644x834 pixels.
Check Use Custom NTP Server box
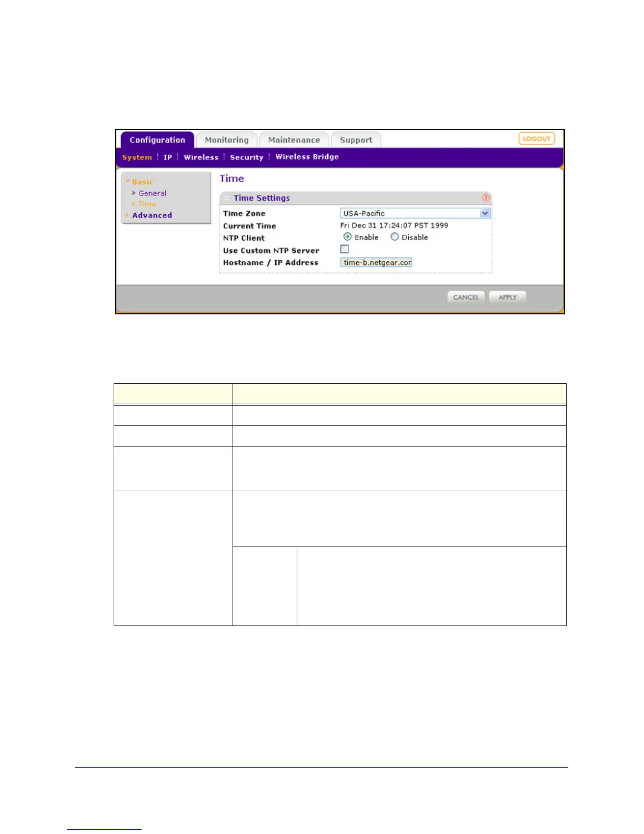tap(345, 249)
